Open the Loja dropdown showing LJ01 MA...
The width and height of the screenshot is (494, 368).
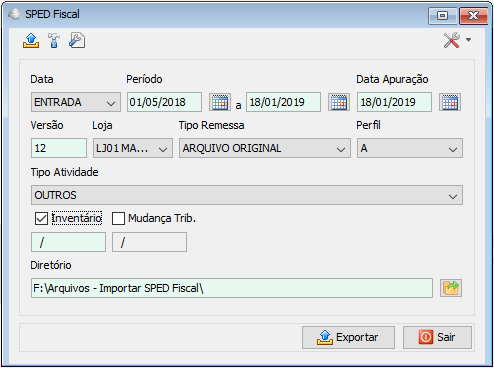[x=133, y=148]
